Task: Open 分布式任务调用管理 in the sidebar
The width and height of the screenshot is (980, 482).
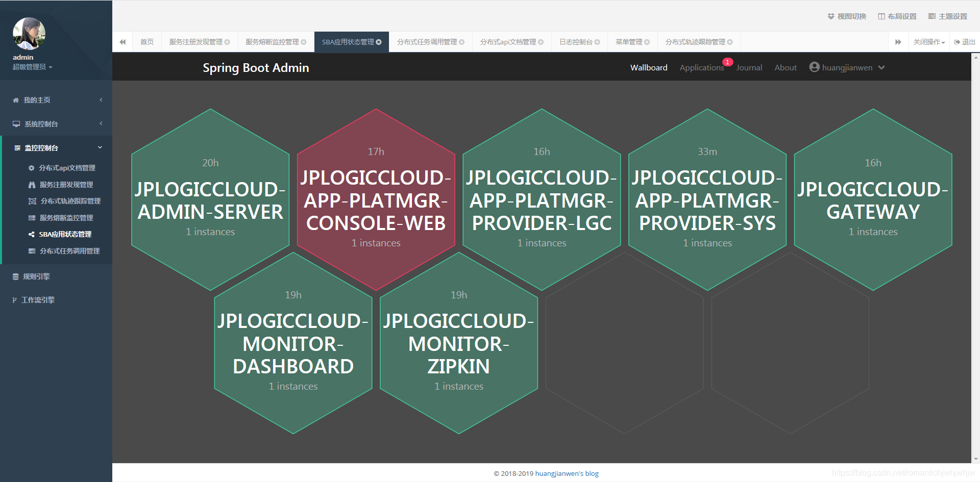Action: pyautogui.click(x=70, y=251)
